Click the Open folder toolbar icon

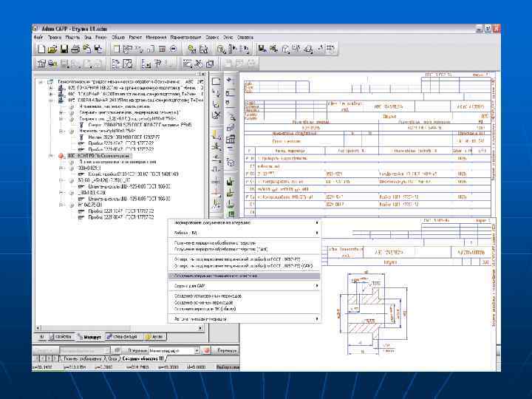click(52, 50)
